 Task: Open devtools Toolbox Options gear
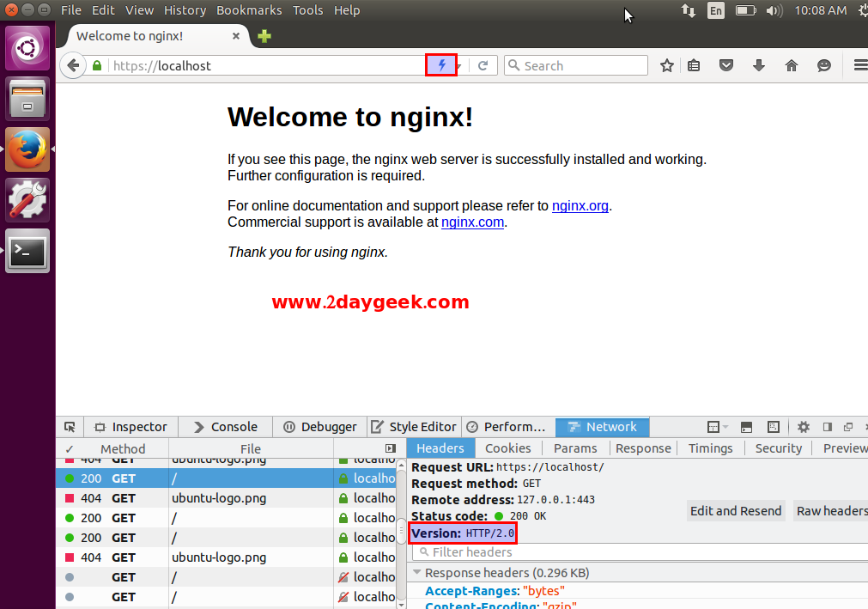(804, 427)
